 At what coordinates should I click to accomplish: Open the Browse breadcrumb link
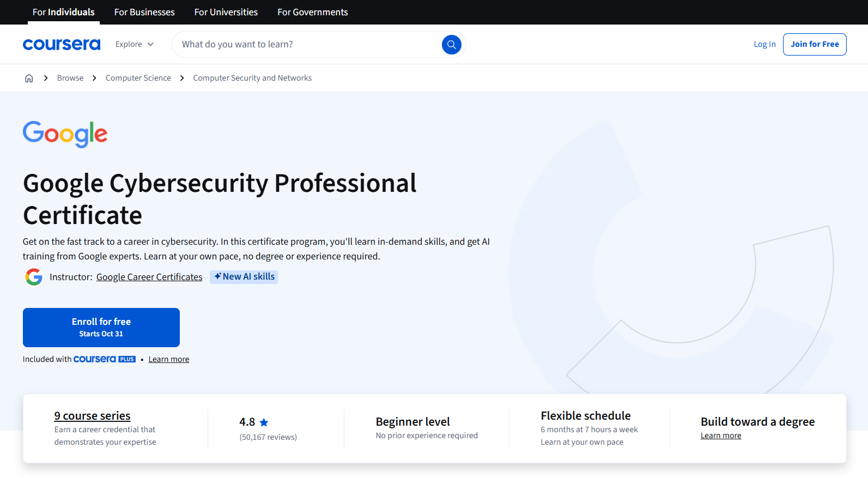(70, 78)
